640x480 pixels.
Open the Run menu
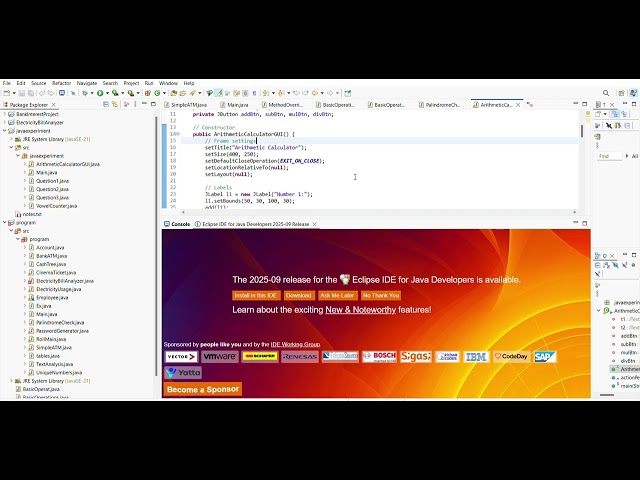click(149, 83)
